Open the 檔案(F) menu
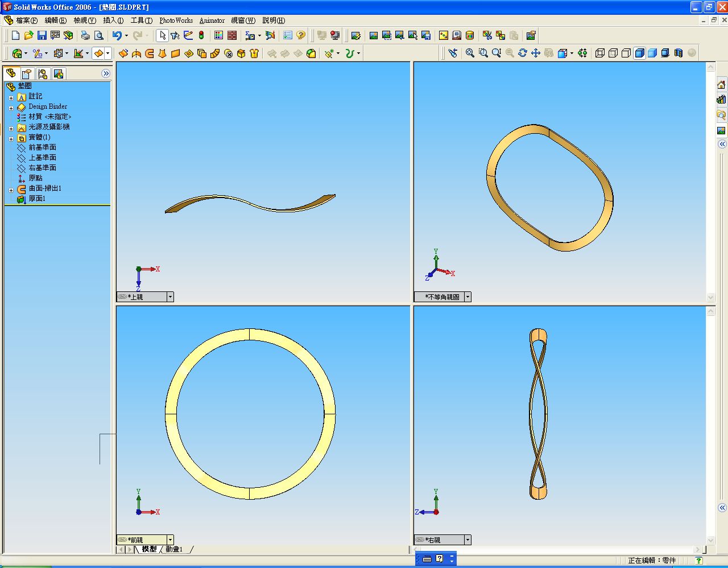This screenshot has width=728, height=568. click(x=27, y=20)
